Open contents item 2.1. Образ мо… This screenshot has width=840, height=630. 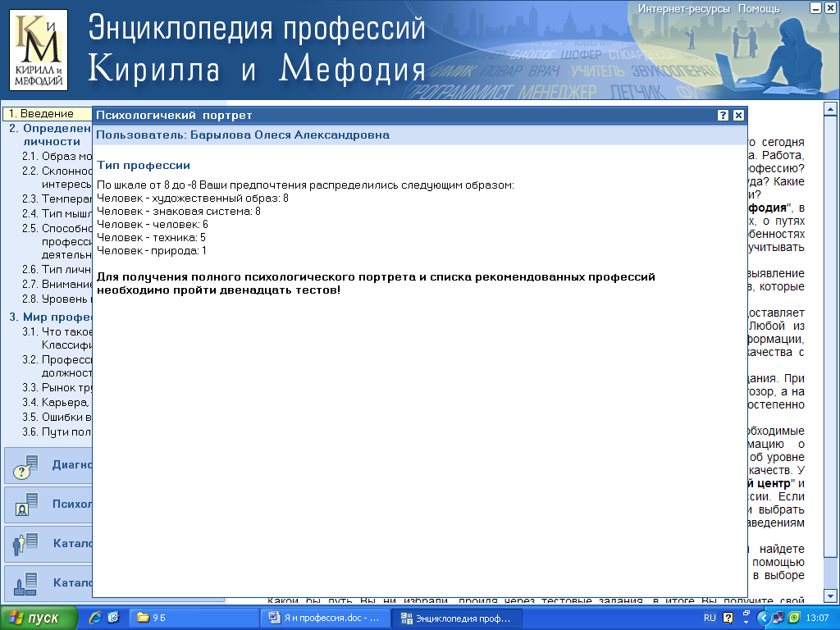(x=57, y=157)
